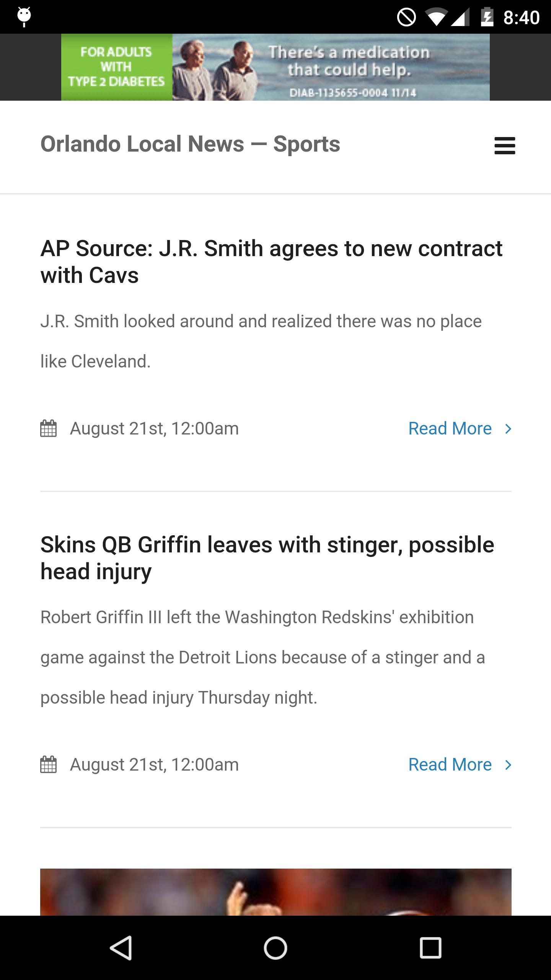Open the article photo thumbnail at bottom
551x980 pixels.
click(275, 892)
